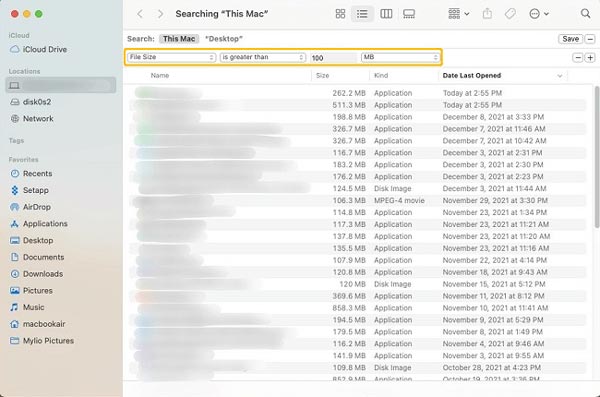Click the Share toolbar icon

coord(487,14)
